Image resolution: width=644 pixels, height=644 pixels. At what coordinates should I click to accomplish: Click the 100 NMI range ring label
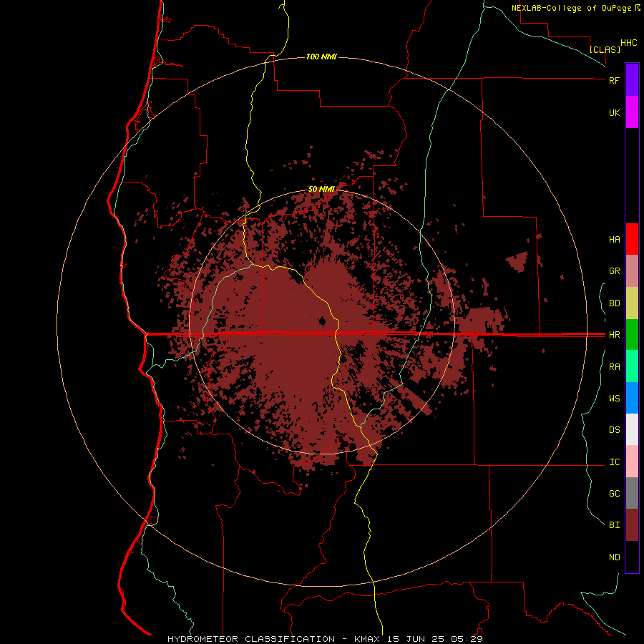(321, 57)
